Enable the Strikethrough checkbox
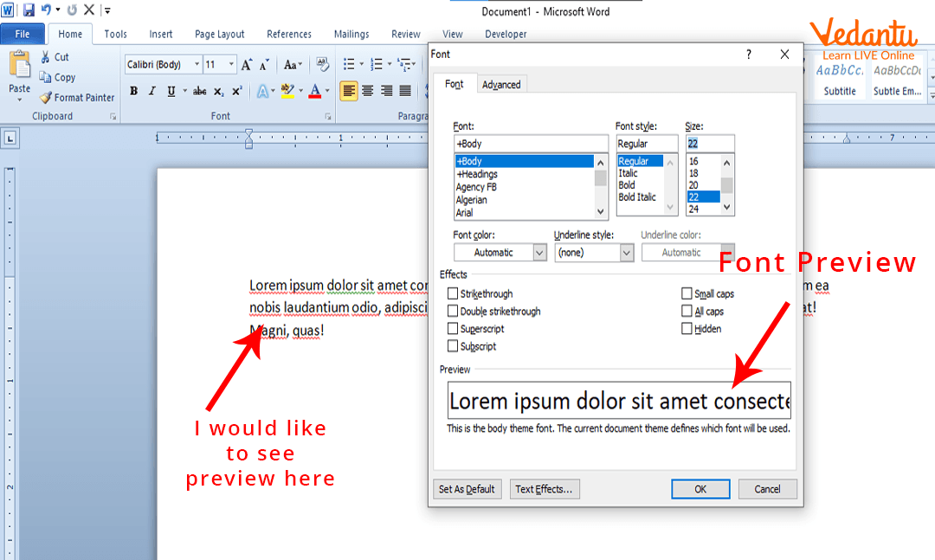The width and height of the screenshot is (935, 560). [x=453, y=294]
